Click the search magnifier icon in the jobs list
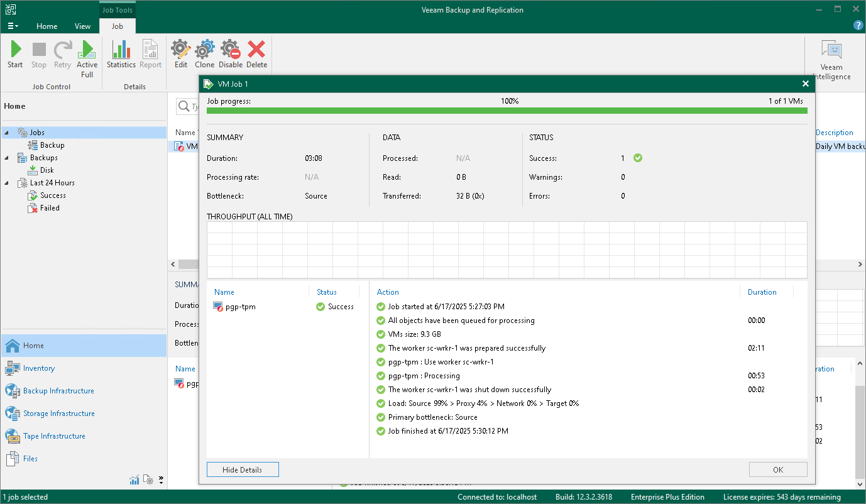This screenshot has width=866, height=504. (x=184, y=106)
